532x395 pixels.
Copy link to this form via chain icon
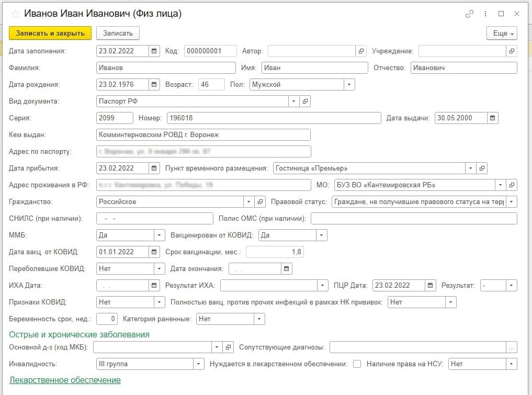pos(469,14)
